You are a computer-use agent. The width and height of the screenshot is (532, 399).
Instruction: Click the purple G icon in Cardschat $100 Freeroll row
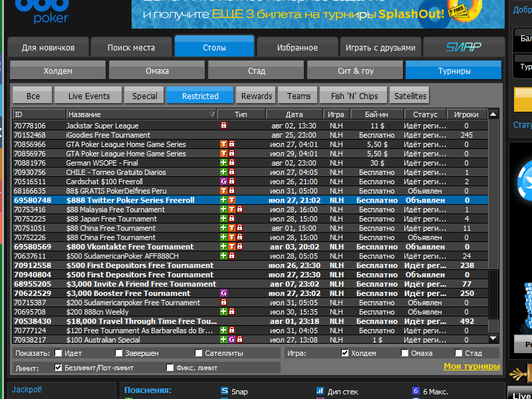tap(223, 181)
